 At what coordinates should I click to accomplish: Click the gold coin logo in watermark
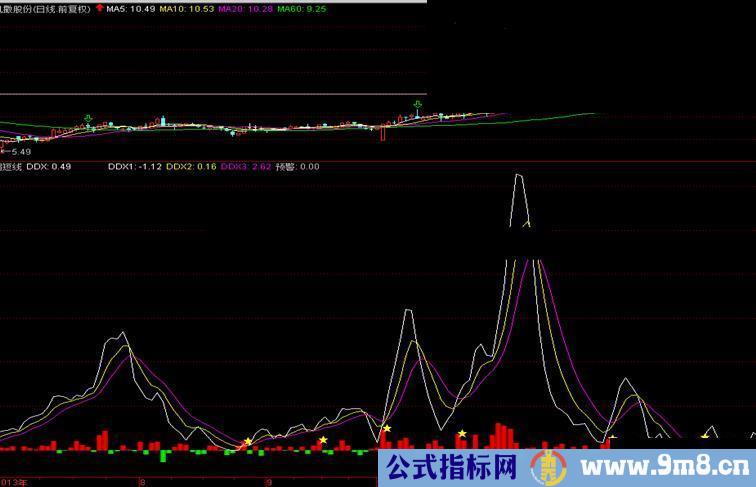click(545, 466)
